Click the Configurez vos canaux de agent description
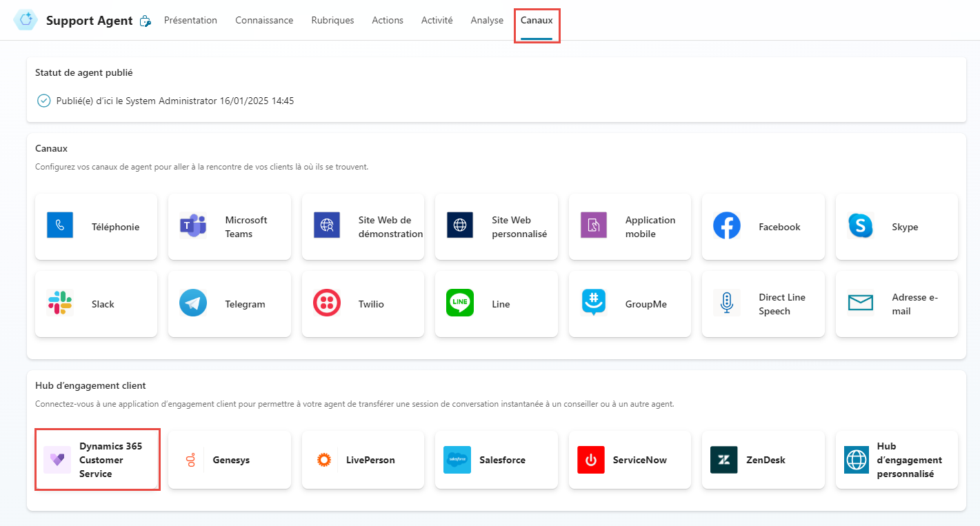The image size is (980, 526). [x=201, y=167]
